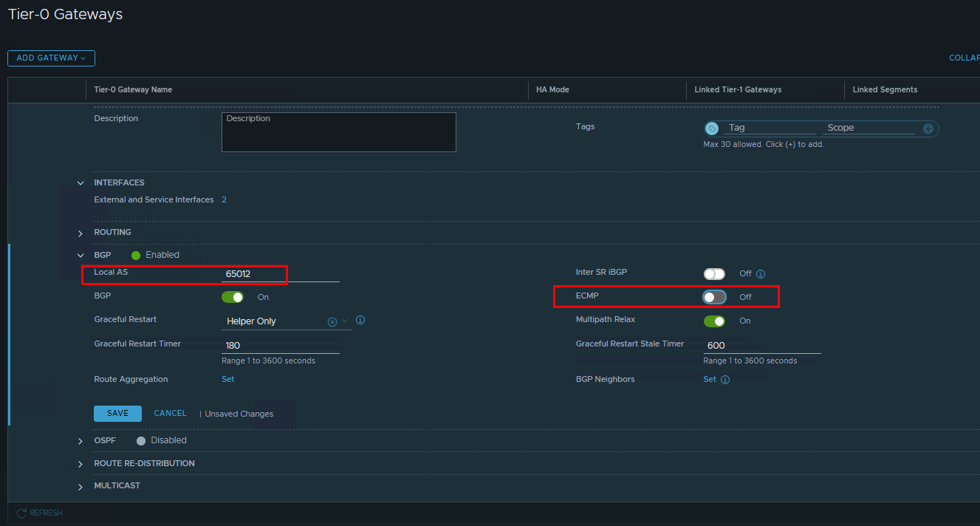Clear the Graceful Restart selection with X icon
Screen dimensions: 980x526
332,321
